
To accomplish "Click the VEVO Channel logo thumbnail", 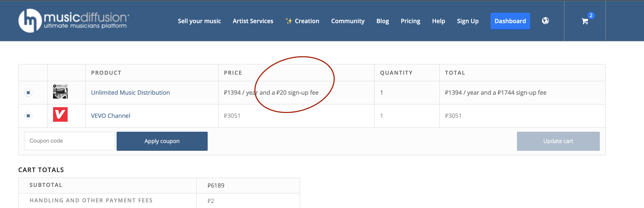I will [60, 114].
